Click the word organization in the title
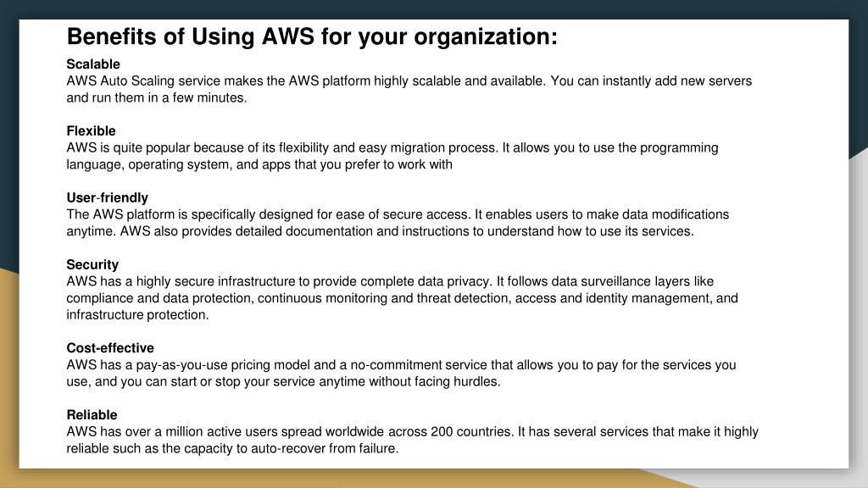Image resolution: width=868 pixels, height=488 pixels. click(x=486, y=37)
